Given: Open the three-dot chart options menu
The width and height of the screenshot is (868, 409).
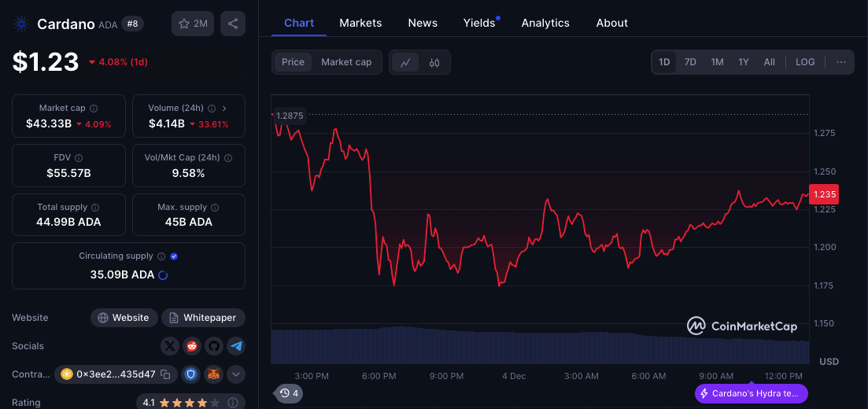Looking at the screenshot, I should tap(841, 62).
